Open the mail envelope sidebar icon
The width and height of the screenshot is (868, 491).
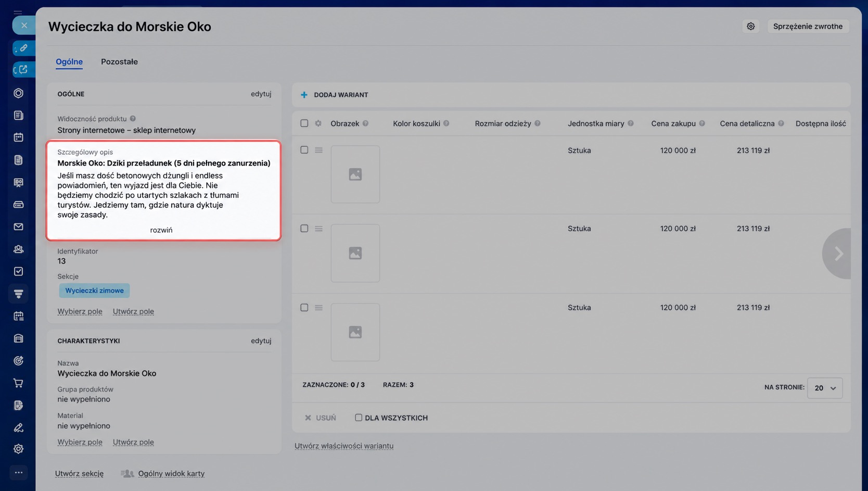[19, 226]
